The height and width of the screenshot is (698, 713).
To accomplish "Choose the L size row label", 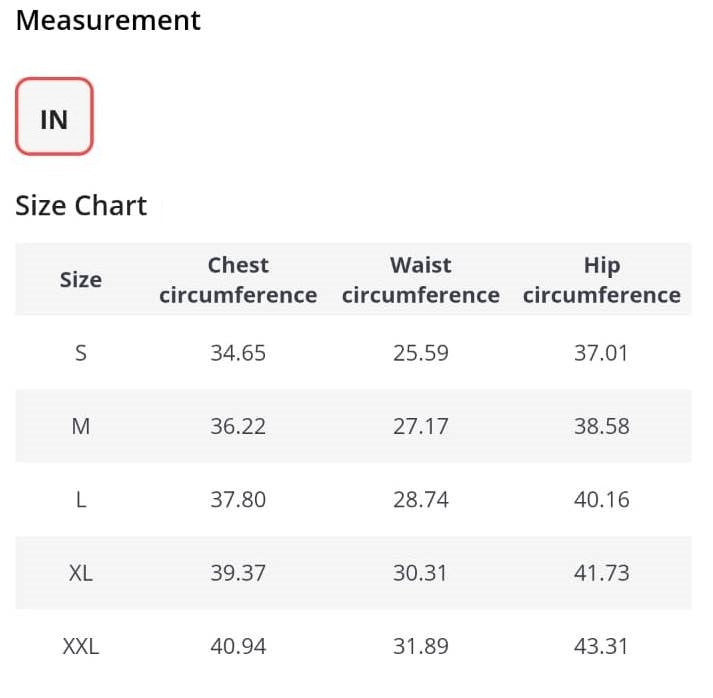I will [x=81, y=499].
